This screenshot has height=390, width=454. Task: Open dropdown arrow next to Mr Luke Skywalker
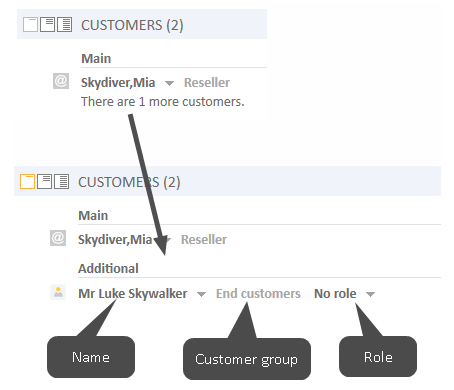[201, 294]
